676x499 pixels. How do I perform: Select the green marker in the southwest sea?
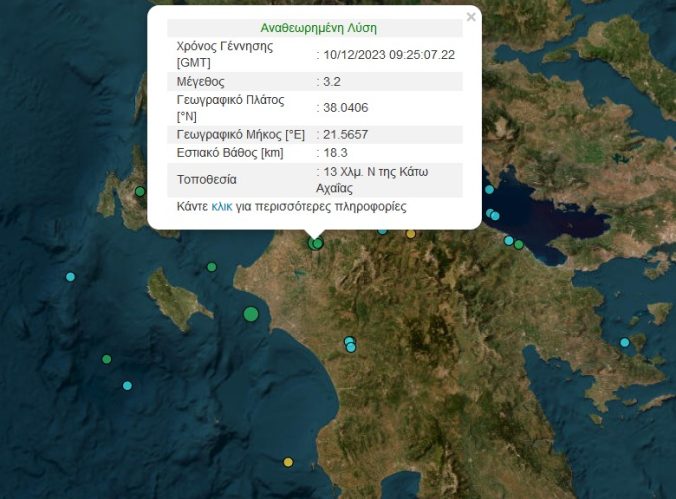tap(106, 359)
